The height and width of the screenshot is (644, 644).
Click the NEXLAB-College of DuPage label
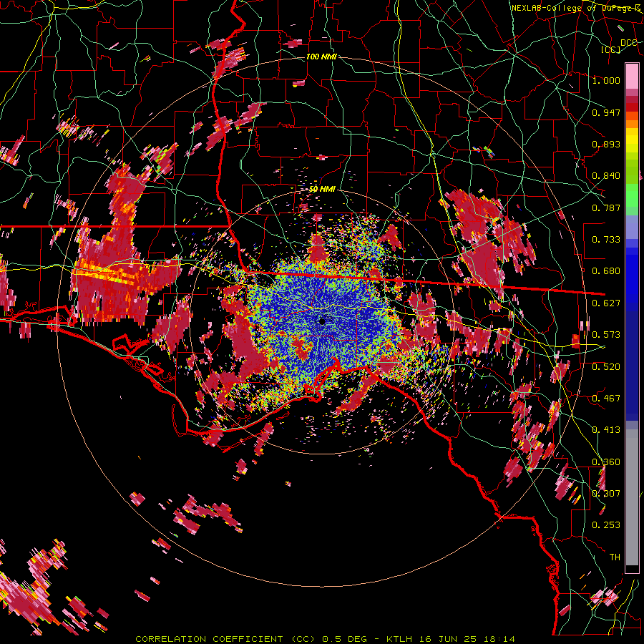click(575, 8)
